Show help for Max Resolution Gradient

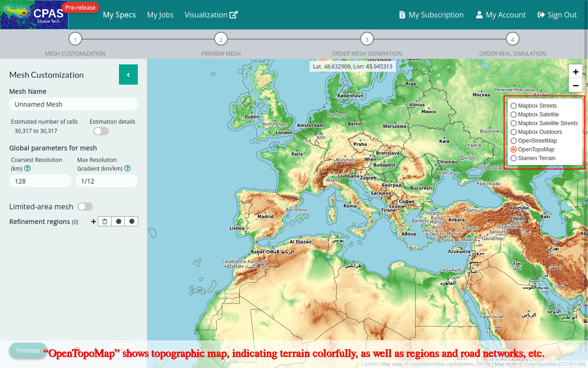click(128, 168)
